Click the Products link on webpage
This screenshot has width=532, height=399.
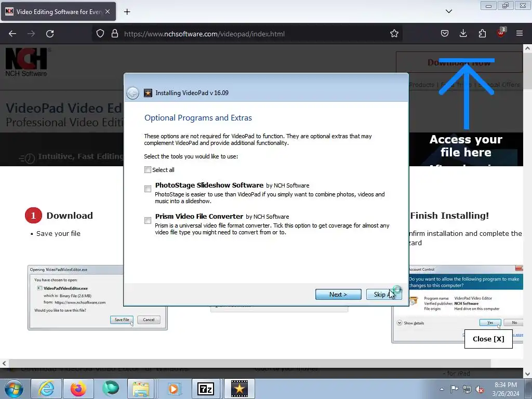422,85
